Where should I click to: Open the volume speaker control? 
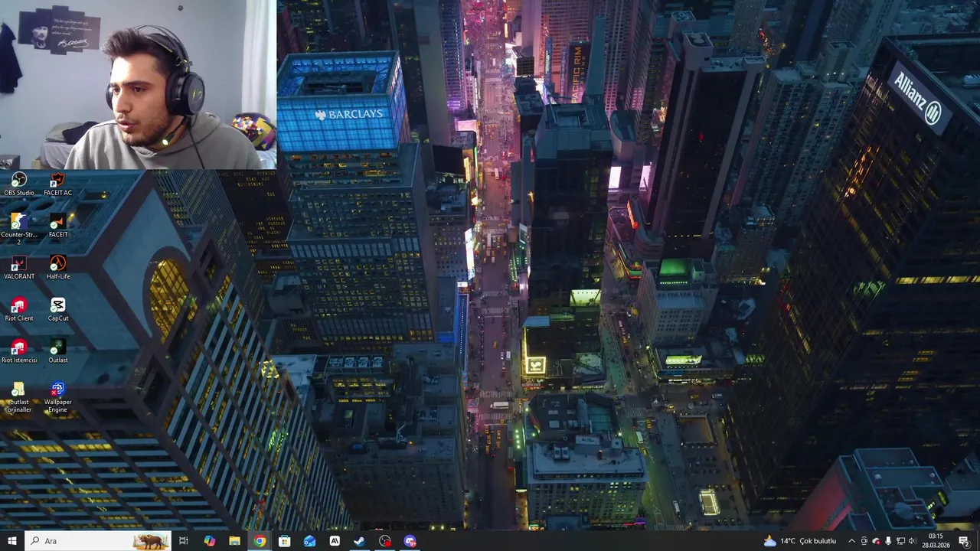coord(912,541)
